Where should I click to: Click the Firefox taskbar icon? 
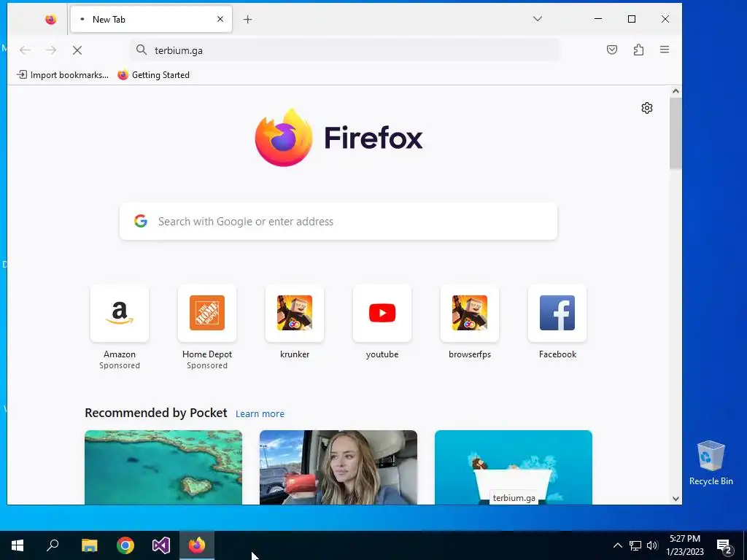pos(197,545)
